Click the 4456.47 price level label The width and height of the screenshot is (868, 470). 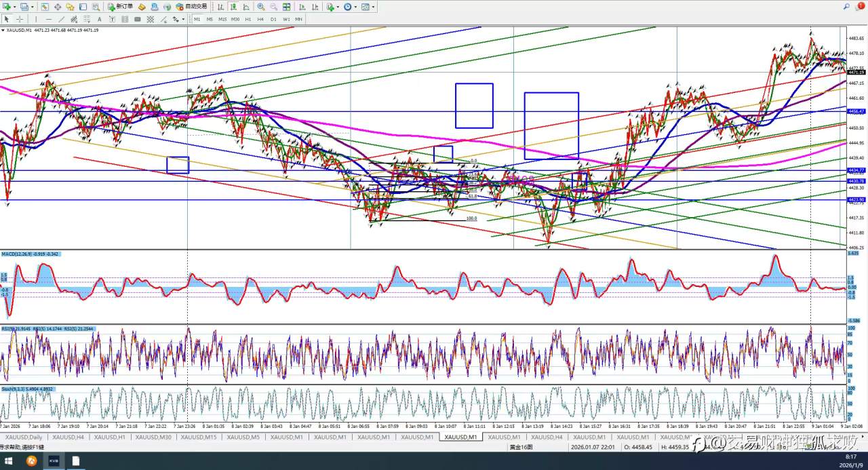pyautogui.click(x=856, y=111)
